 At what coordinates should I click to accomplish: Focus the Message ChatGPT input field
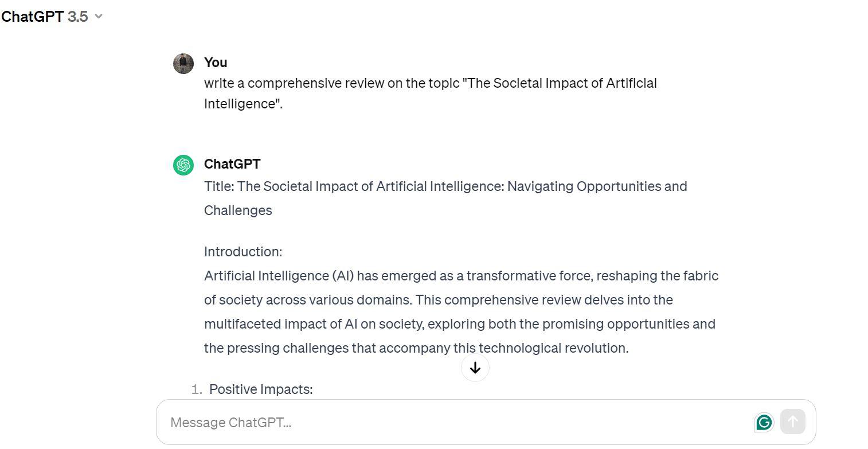447,423
